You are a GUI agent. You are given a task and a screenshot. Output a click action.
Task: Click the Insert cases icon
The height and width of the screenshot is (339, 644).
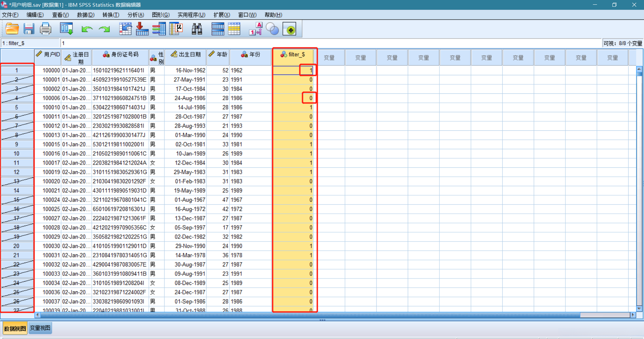218,29
